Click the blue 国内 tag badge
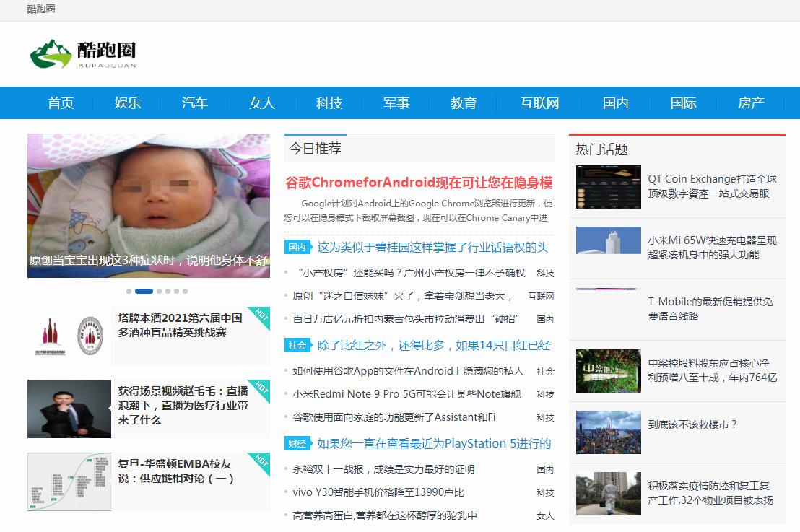This screenshot has width=800, height=532. point(297,248)
